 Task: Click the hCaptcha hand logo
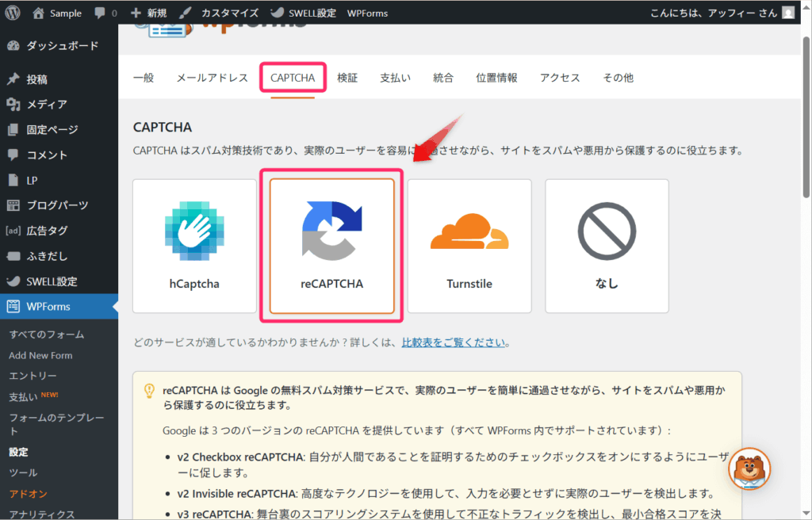pos(194,231)
